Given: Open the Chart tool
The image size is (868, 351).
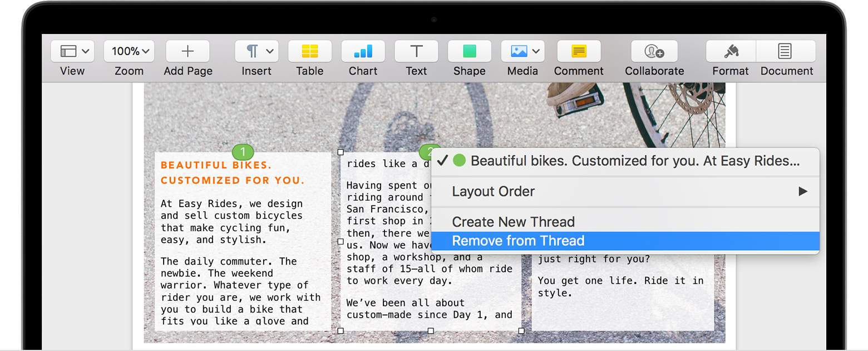Looking at the screenshot, I should [x=363, y=51].
